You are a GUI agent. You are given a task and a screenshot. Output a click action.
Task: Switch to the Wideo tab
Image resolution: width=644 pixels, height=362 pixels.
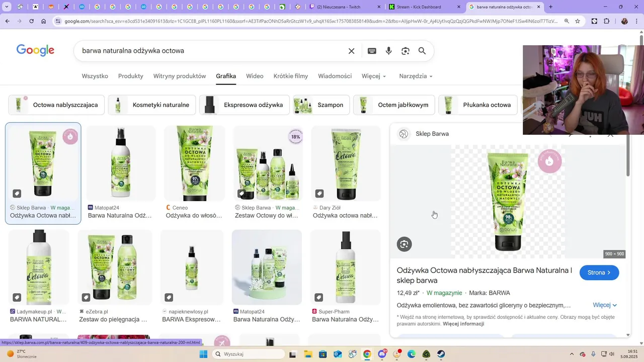click(255, 76)
